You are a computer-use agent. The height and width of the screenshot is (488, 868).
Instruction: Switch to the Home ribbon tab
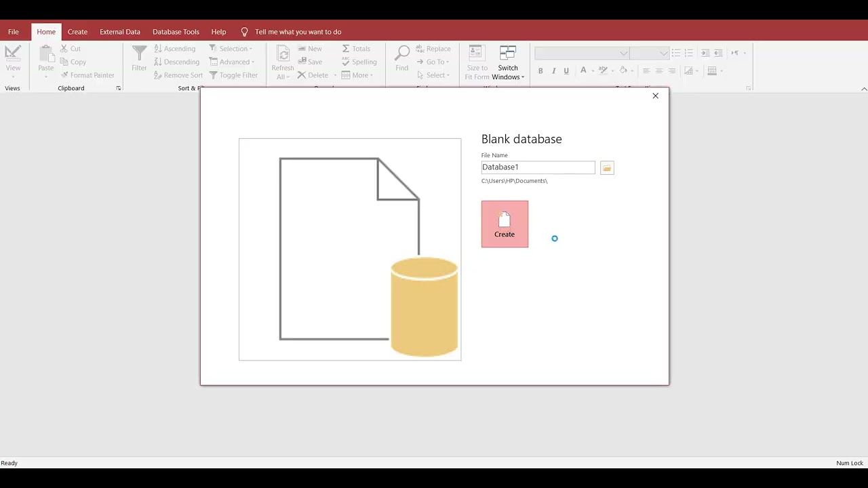[x=46, y=32]
